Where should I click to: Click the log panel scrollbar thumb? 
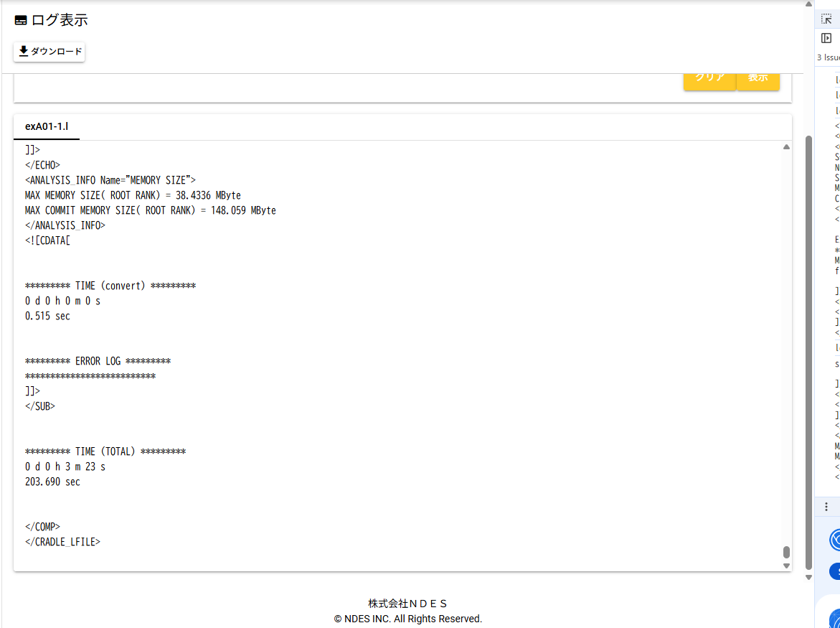coord(786,552)
